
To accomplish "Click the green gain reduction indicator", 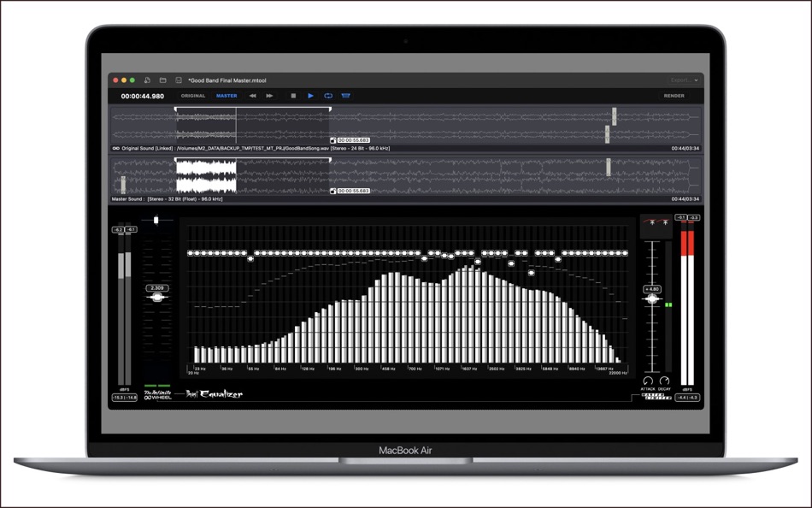I will pos(668,305).
